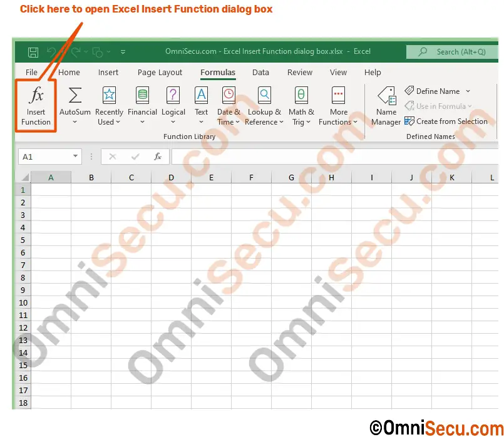The width and height of the screenshot is (504, 437).
Task: Open Financial functions library
Action: (142, 106)
